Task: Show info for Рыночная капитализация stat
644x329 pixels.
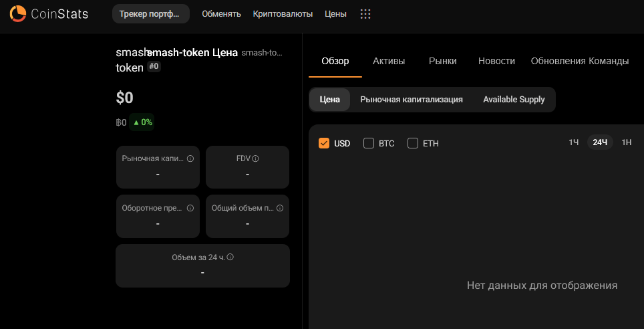Action: (x=190, y=158)
